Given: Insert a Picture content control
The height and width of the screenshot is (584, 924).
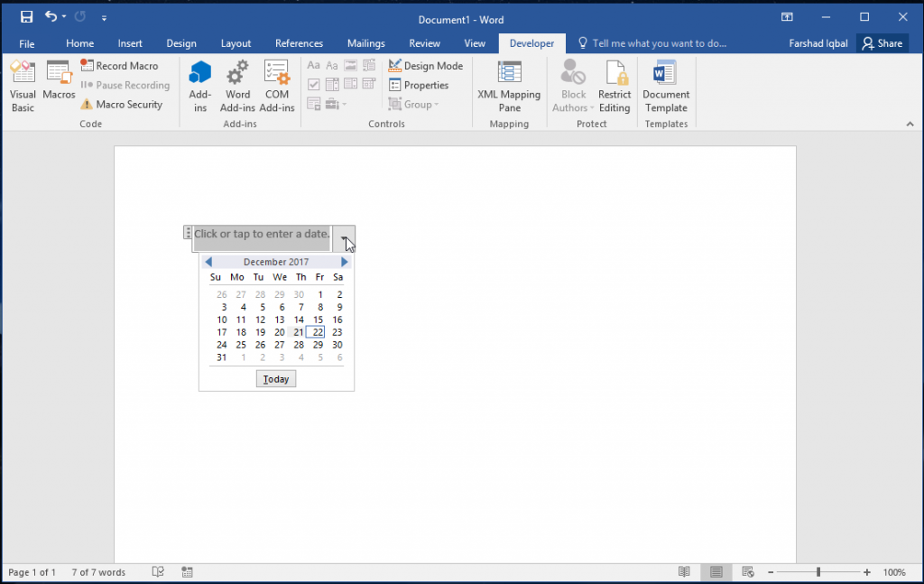Looking at the screenshot, I should coord(350,65).
